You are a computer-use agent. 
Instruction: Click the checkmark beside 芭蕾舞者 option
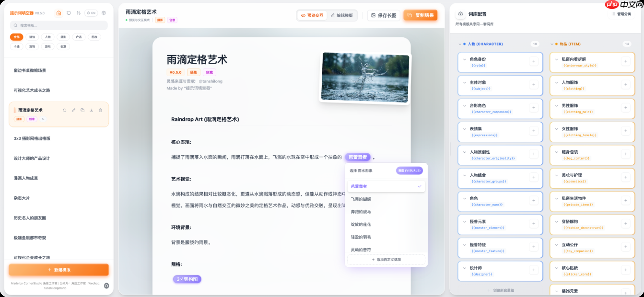click(421, 186)
